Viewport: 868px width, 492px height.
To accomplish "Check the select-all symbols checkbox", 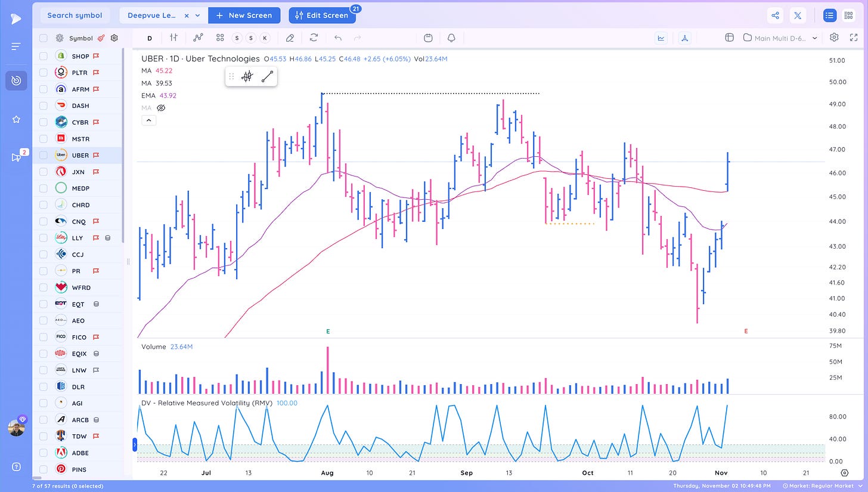I will tap(44, 38).
